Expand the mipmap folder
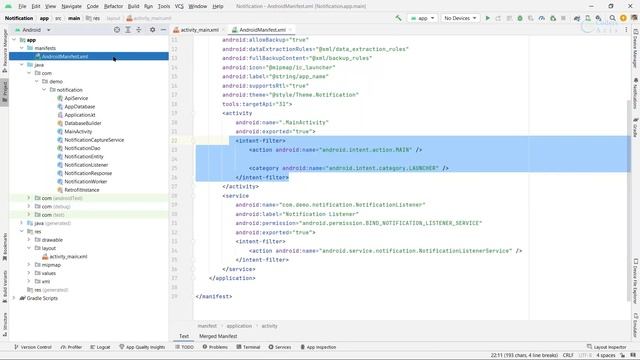Screen dimensions: 640x360 pos(29,265)
